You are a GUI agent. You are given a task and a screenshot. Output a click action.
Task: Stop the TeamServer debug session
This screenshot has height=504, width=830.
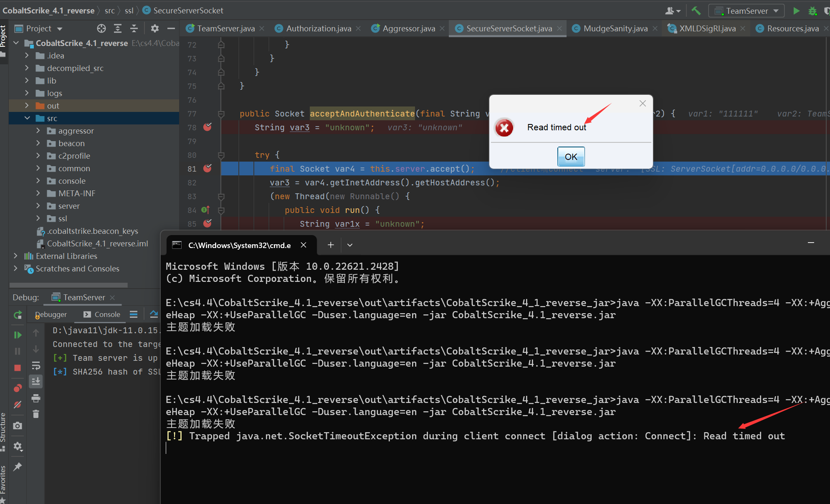coord(18,368)
